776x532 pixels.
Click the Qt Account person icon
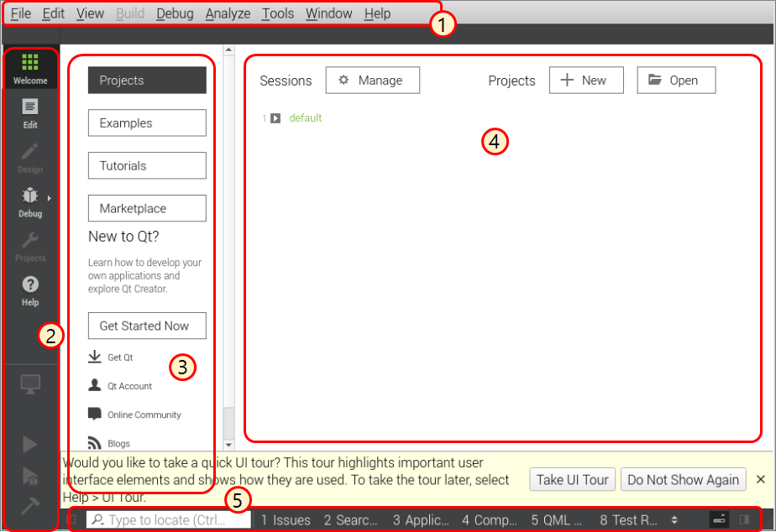click(95, 385)
